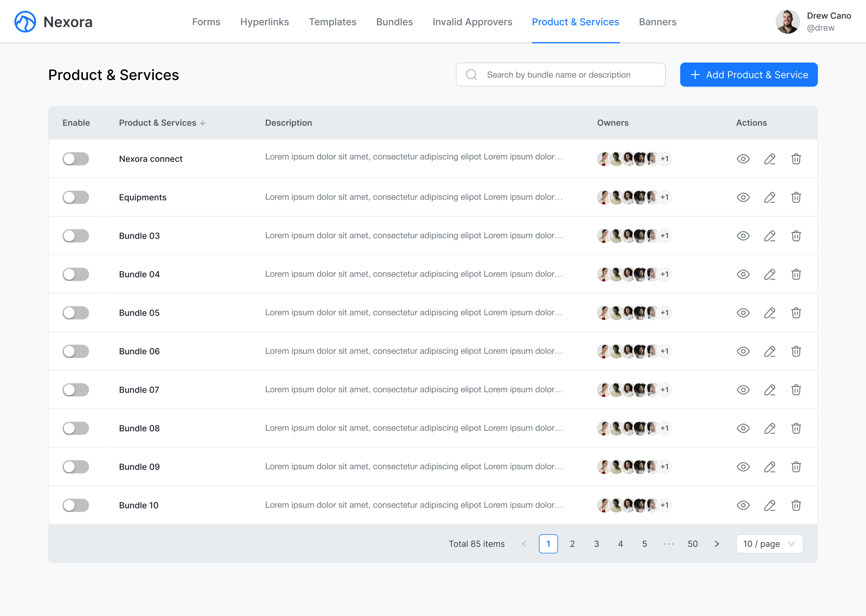Screen dimensions: 866x616
Task: Switch to the Bundles tab
Action: (394, 22)
